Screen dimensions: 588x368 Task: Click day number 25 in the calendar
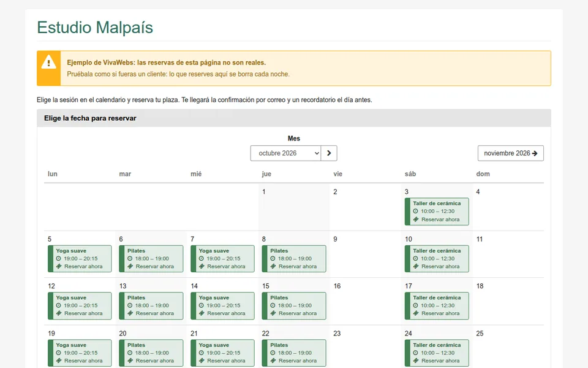[x=480, y=334]
